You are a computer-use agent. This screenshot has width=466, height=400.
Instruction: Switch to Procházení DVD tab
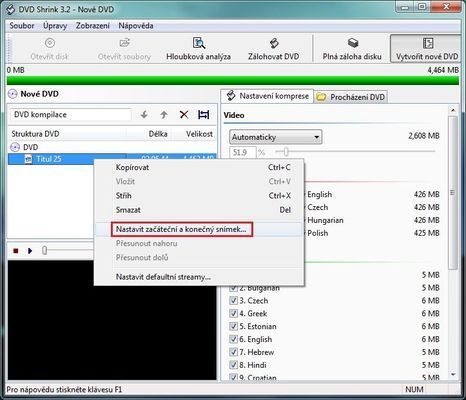[350, 97]
